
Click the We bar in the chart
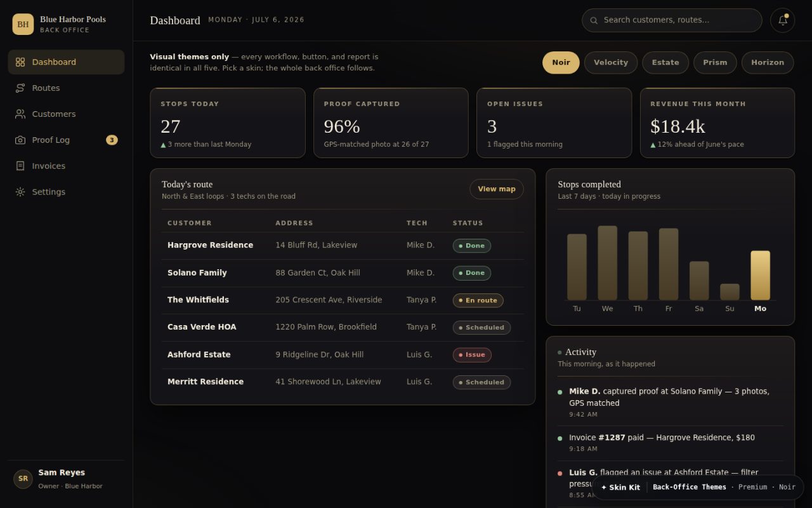pos(607,263)
